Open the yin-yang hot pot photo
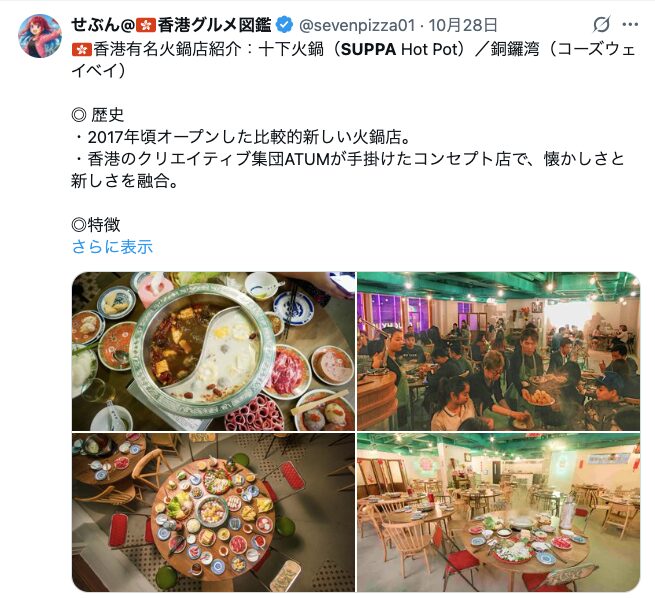655x598 pixels. click(x=213, y=351)
